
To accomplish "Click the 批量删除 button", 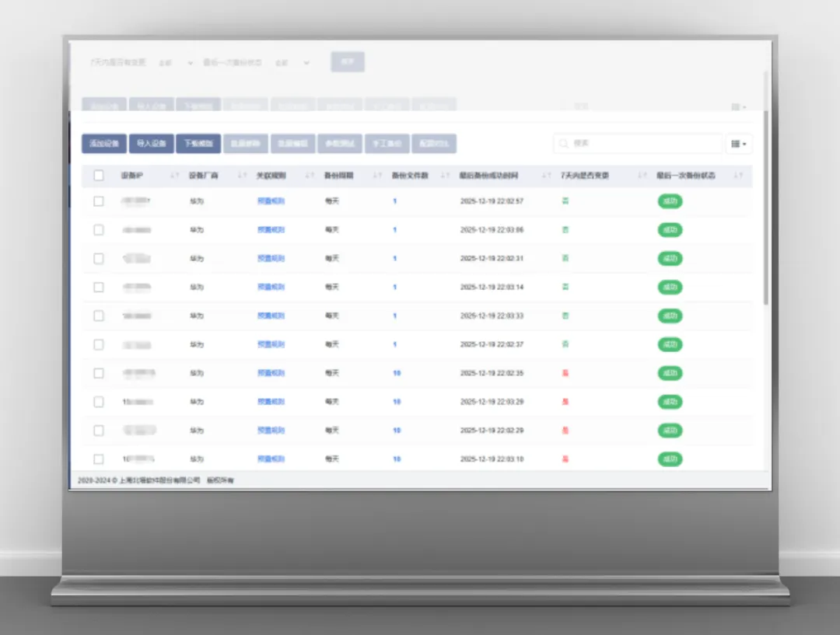I will pyautogui.click(x=245, y=144).
